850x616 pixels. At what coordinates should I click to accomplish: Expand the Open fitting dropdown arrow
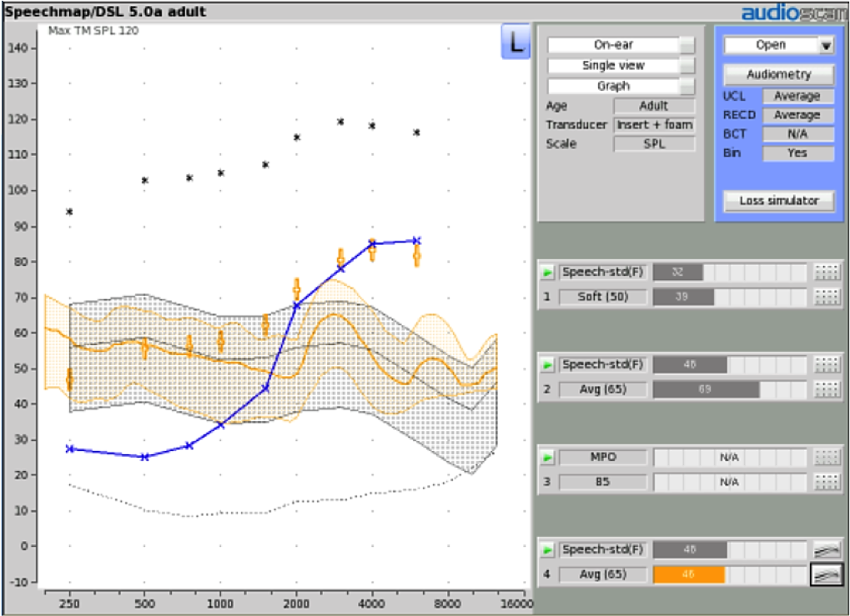point(826,46)
